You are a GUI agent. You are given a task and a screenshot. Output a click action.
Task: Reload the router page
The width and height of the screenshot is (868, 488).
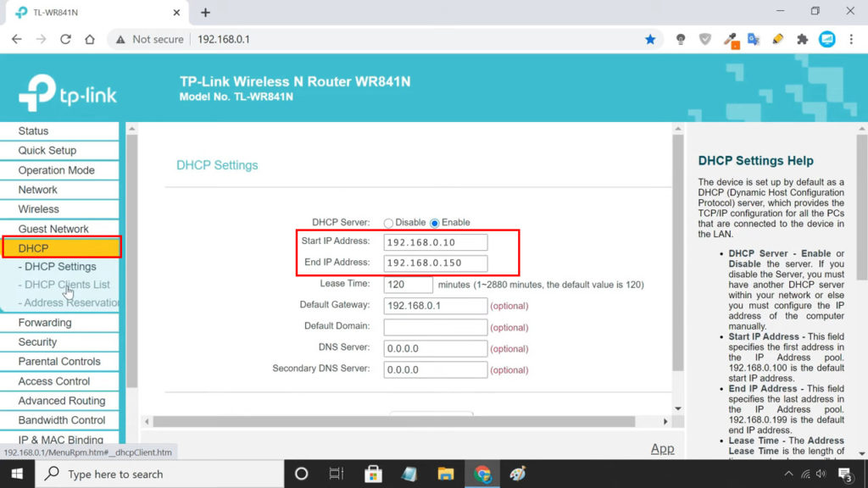pyautogui.click(x=65, y=39)
